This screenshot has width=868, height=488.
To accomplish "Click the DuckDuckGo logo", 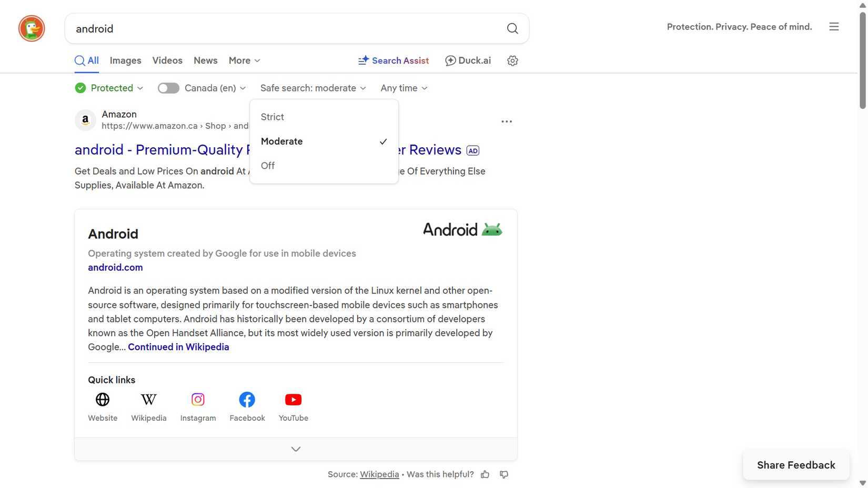I will [x=31, y=28].
